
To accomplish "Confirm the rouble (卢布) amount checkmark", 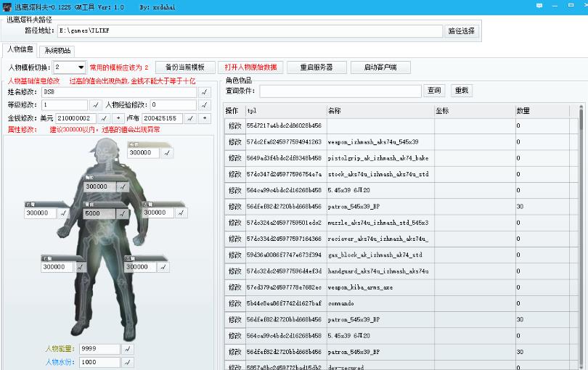I will click(x=190, y=118).
